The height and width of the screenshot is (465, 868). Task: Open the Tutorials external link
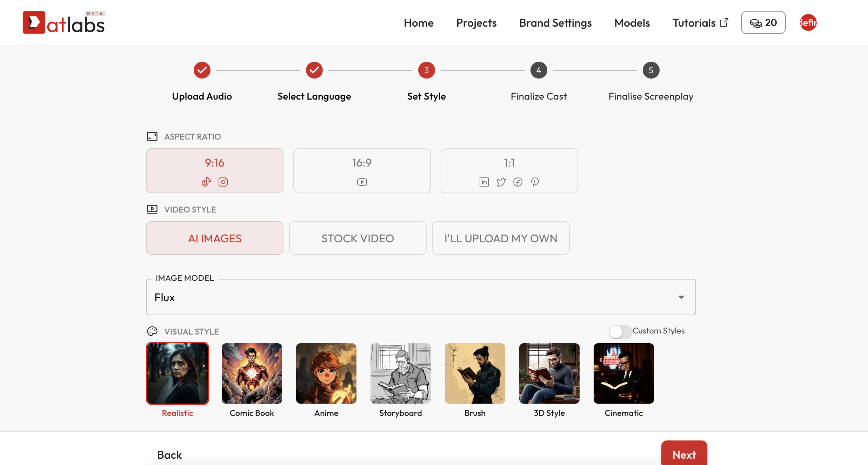[700, 23]
